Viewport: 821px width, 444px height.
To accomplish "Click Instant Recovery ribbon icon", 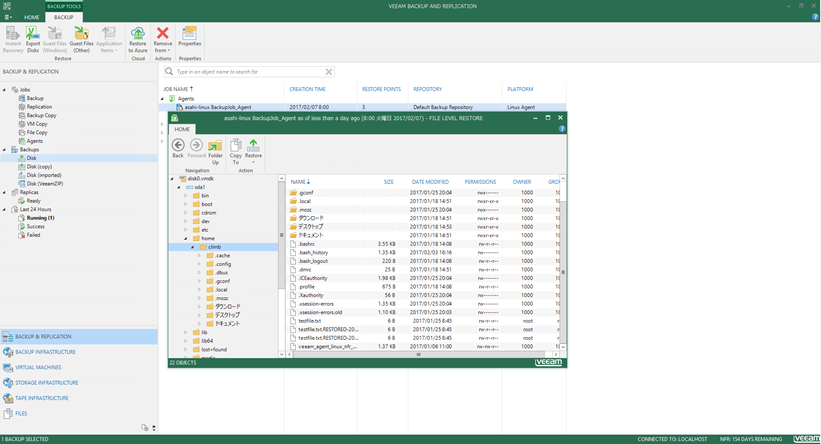I will point(13,39).
